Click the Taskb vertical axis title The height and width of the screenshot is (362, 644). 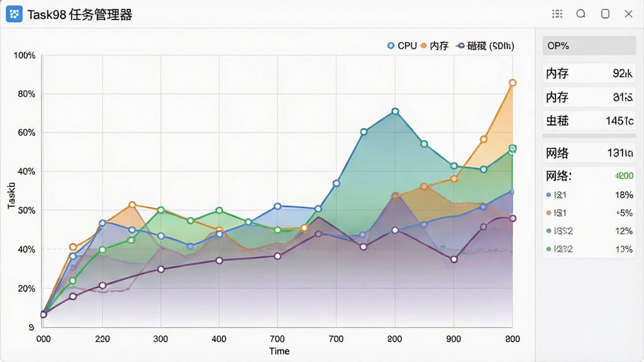point(11,195)
